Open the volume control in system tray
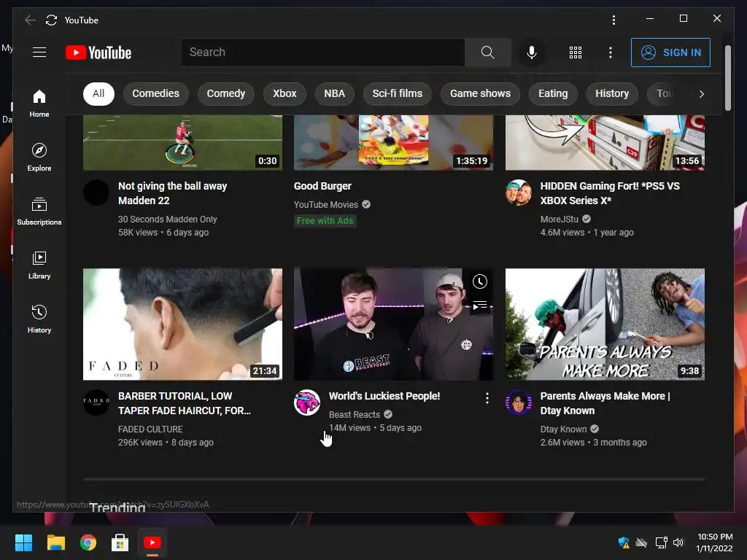747x560 pixels. coord(678,542)
